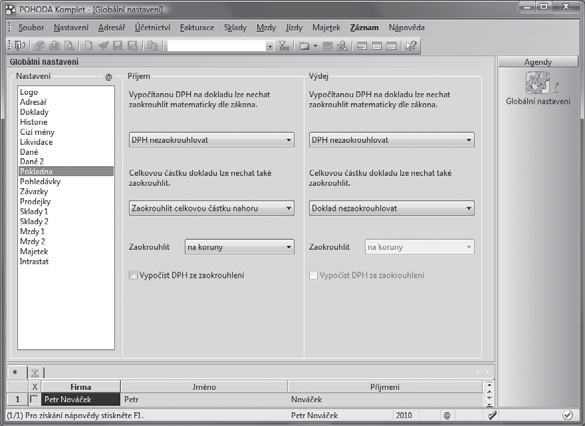Select Likvidace in Nastavení list
Image resolution: width=585 pixels, height=426 pixels.
click(36, 142)
